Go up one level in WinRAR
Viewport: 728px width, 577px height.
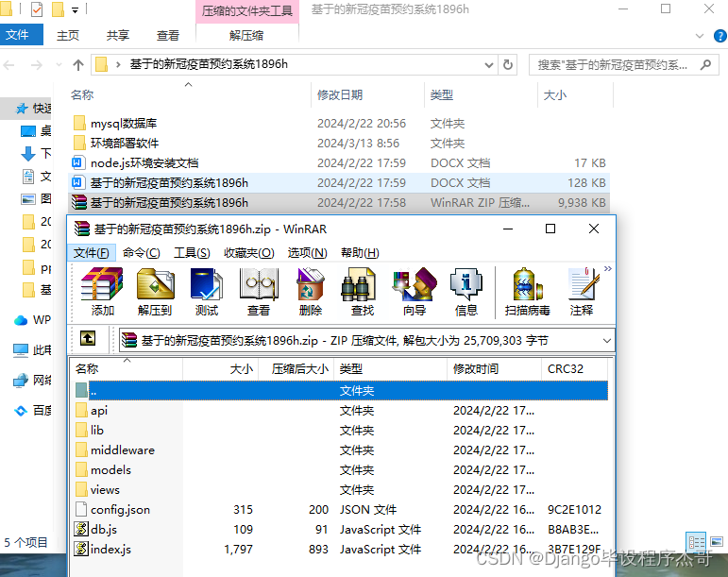coord(88,338)
